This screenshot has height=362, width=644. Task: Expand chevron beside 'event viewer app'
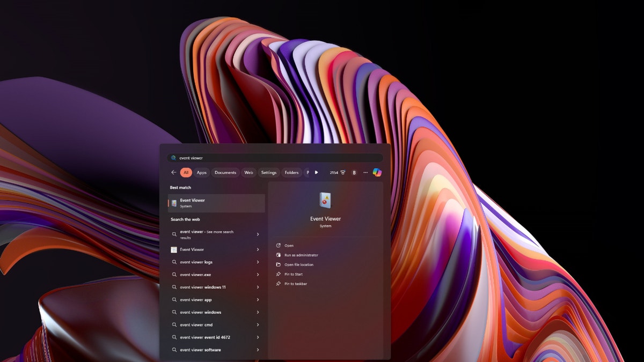258,300
